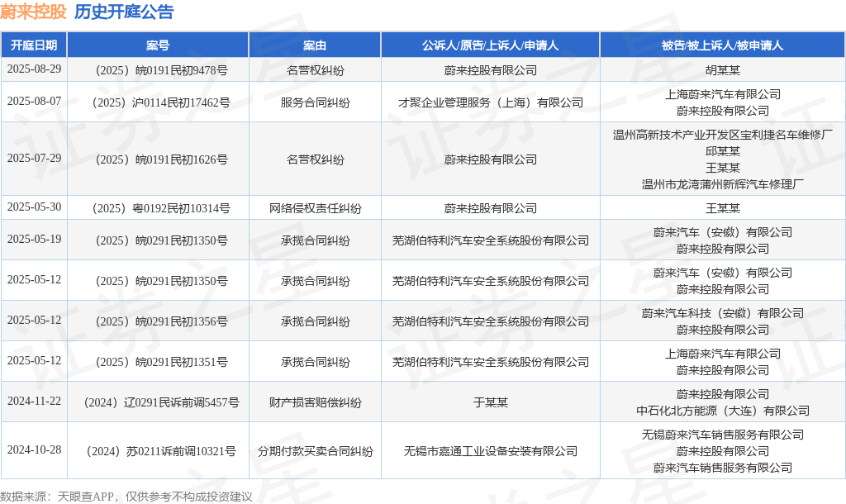Image resolution: width=846 pixels, height=504 pixels.
Task: Select the 服务合同纠纷 cell
Action: click(x=315, y=102)
